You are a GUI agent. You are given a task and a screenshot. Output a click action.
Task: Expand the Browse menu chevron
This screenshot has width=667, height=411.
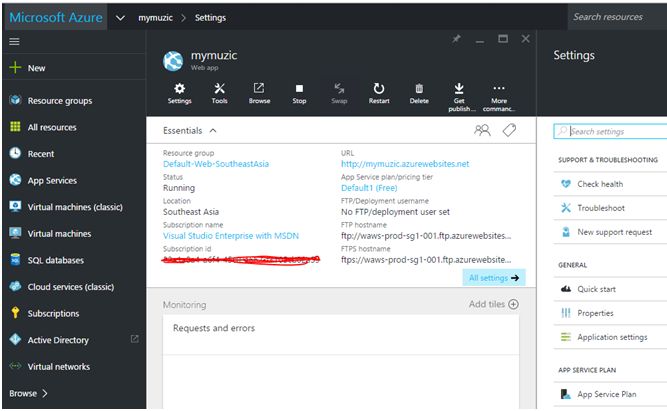tap(45, 394)
